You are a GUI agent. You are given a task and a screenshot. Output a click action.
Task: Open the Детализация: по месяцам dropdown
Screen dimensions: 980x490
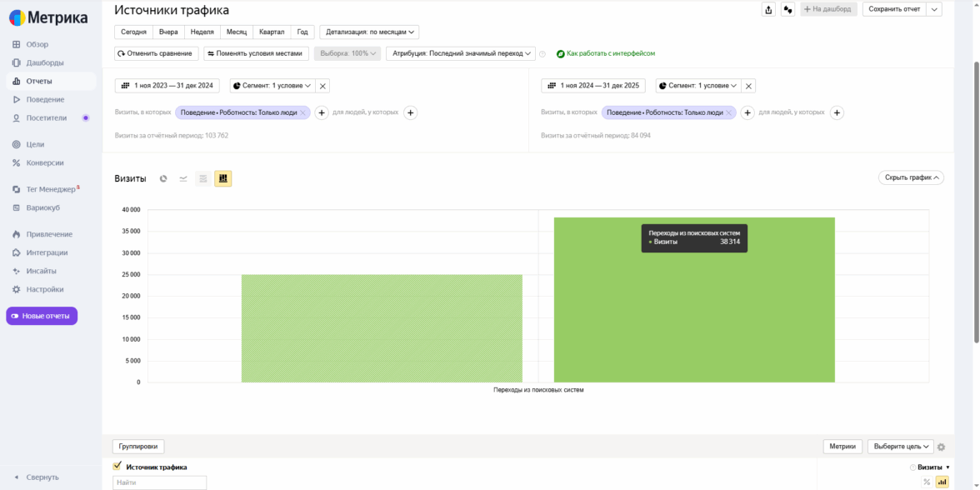369,32
